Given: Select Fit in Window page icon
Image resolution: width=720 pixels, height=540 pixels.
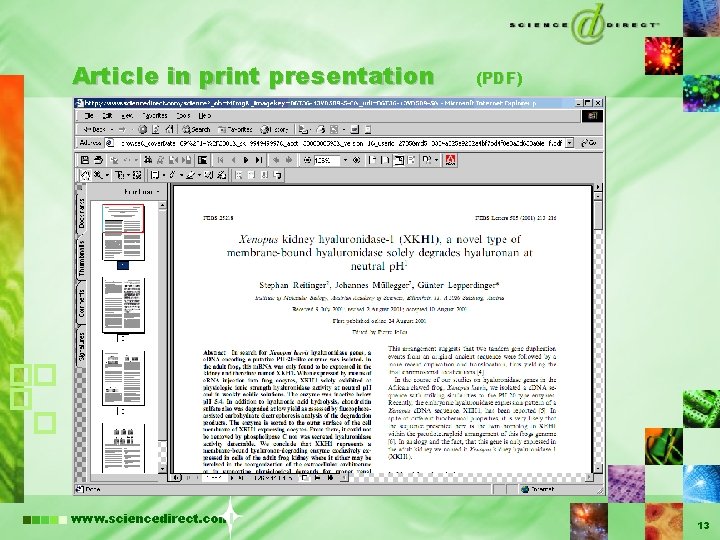Looking at the screenshot, I should click(x=386, y=160).
